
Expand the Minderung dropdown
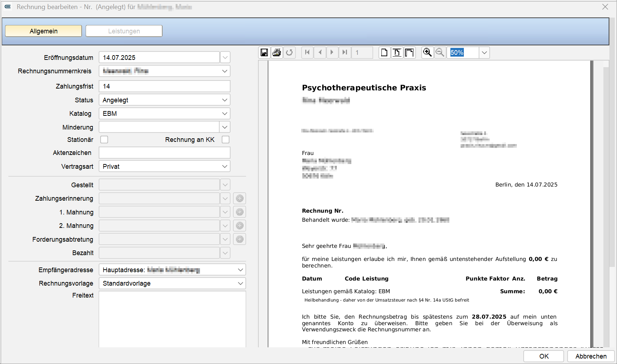[225, 127]
